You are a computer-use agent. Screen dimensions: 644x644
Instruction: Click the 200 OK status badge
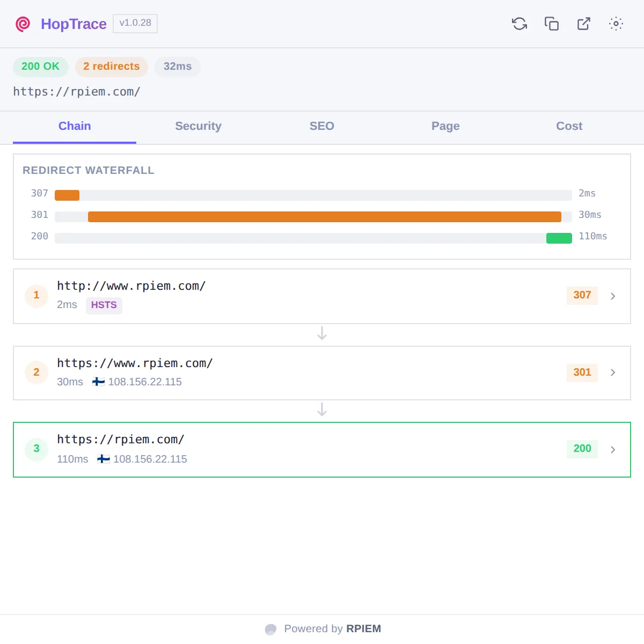point(40,67)
